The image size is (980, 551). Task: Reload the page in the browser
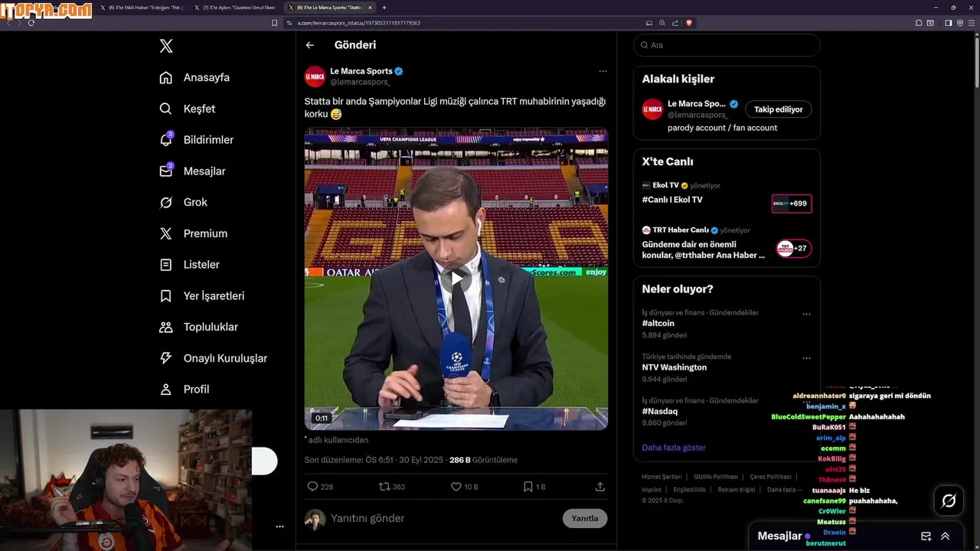(31, 23)
